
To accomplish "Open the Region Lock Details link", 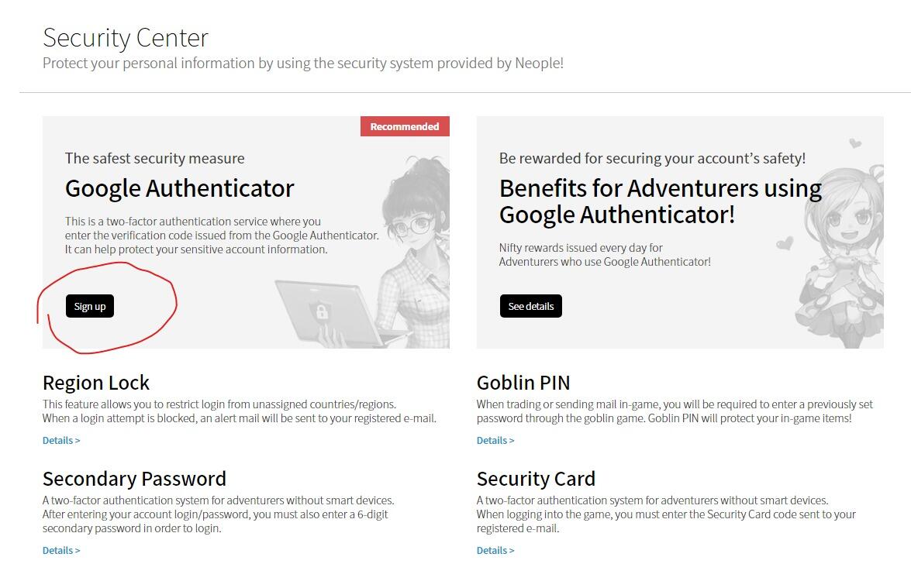I will coord(61,440).
